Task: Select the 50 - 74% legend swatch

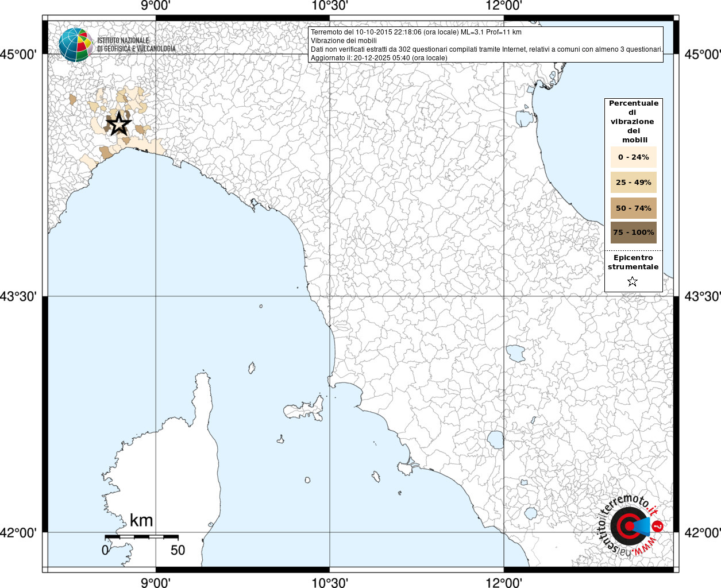Action: point(633,208)
